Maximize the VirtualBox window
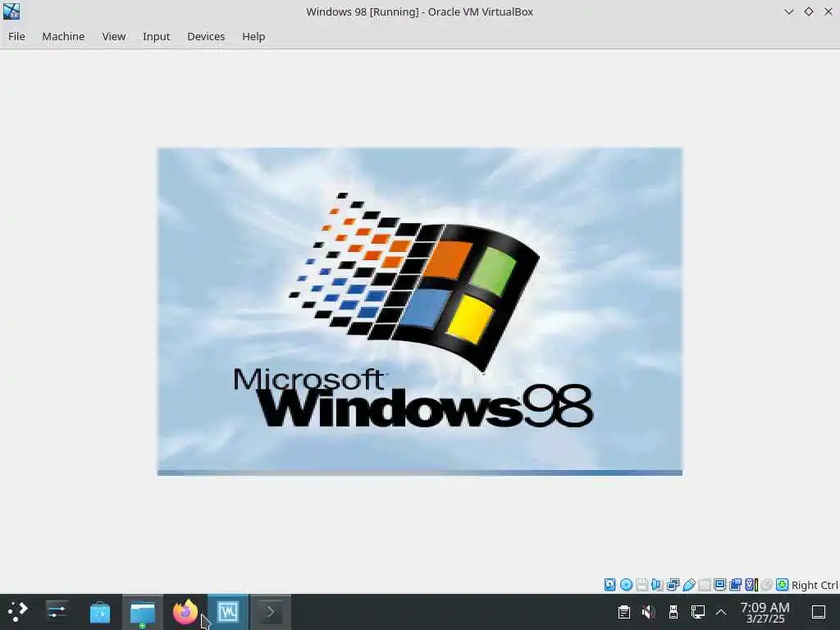This screenshot has width=840, height=630. pos(808,11)
